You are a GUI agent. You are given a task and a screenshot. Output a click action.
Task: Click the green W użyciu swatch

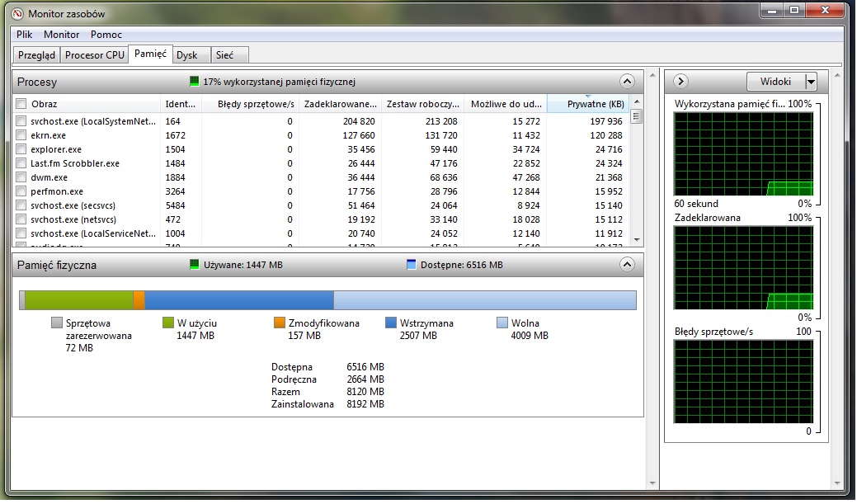coord(168,323)
